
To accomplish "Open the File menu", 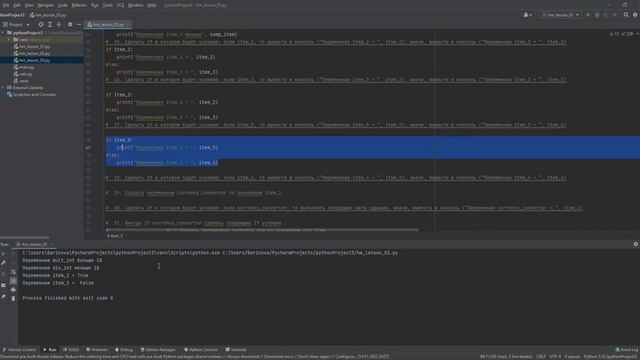I will (x=6, y=5).
